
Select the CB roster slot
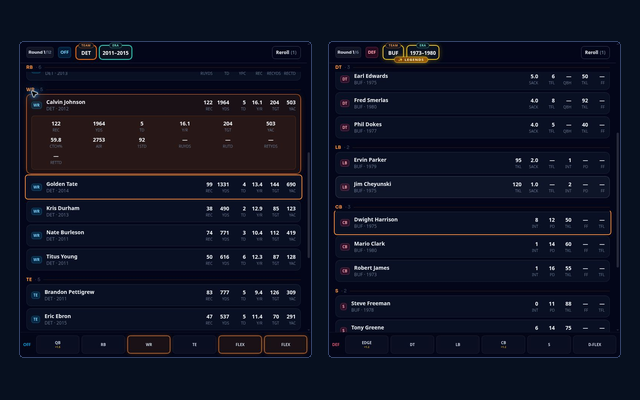[503, 344]
